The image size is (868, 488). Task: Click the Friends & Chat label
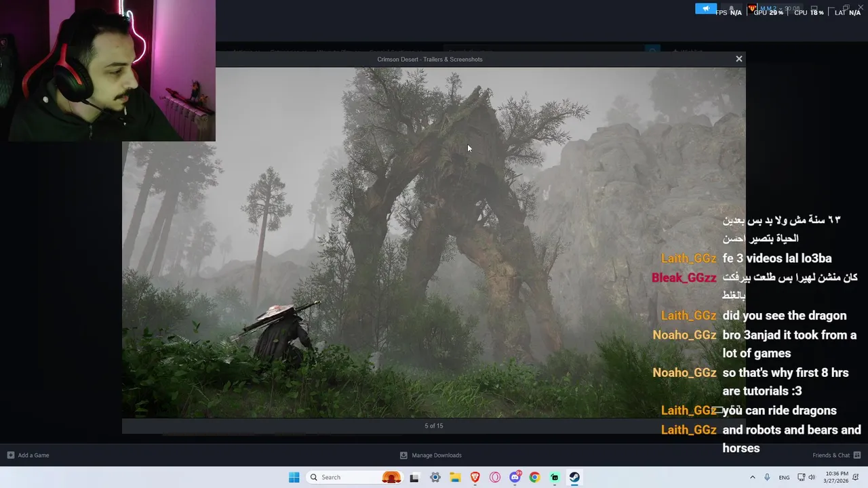[831, 455]
